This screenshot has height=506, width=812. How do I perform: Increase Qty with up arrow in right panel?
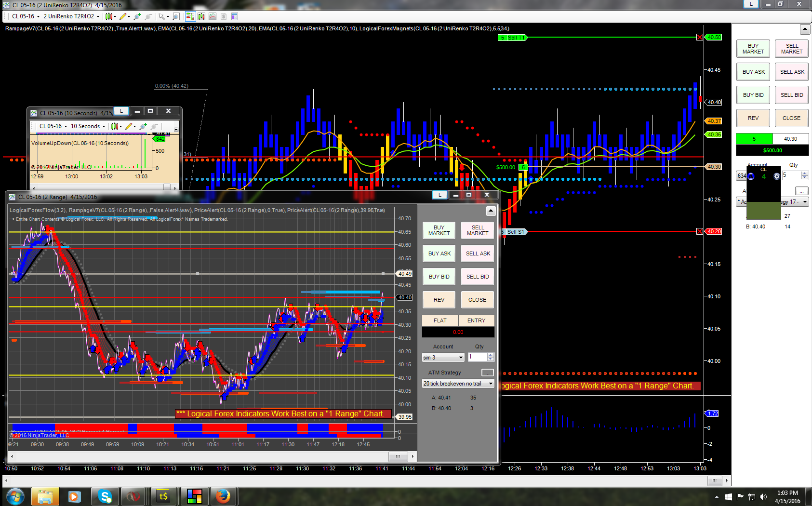[x=805, y=173]
